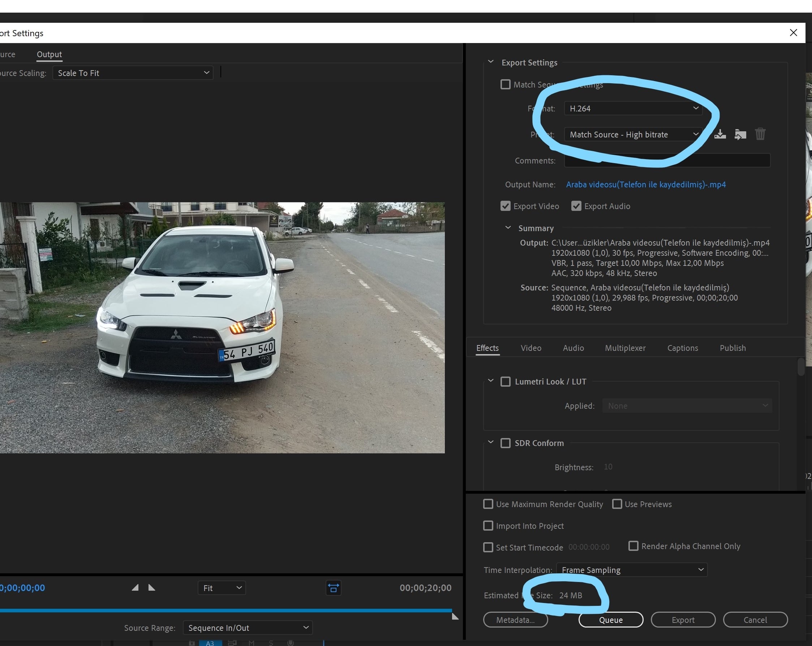Screen dimensions: 812x646
Task: Toggle the aspect ratio correction icon
Action: click(x=333, y=588)
